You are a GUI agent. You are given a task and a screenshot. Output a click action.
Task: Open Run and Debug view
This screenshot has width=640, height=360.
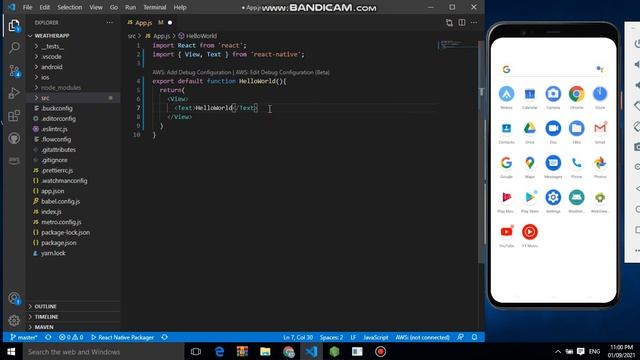click(x=14, y=93)
